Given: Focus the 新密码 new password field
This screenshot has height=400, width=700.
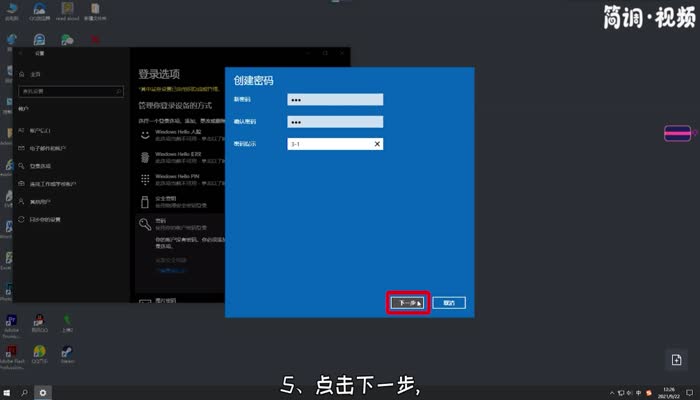Looking at the screenshot, I should pos(335,100).
